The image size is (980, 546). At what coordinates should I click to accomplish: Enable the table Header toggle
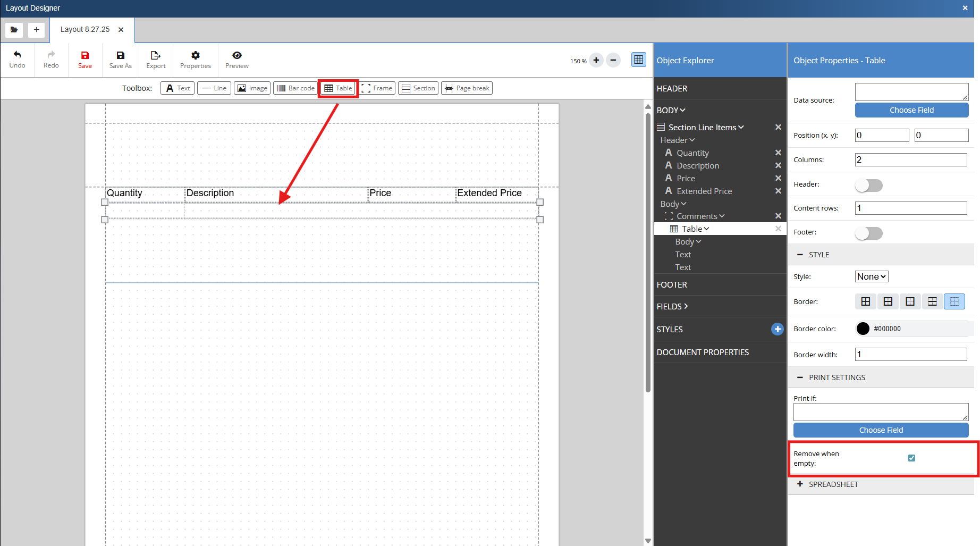click(x=868, y=185)
